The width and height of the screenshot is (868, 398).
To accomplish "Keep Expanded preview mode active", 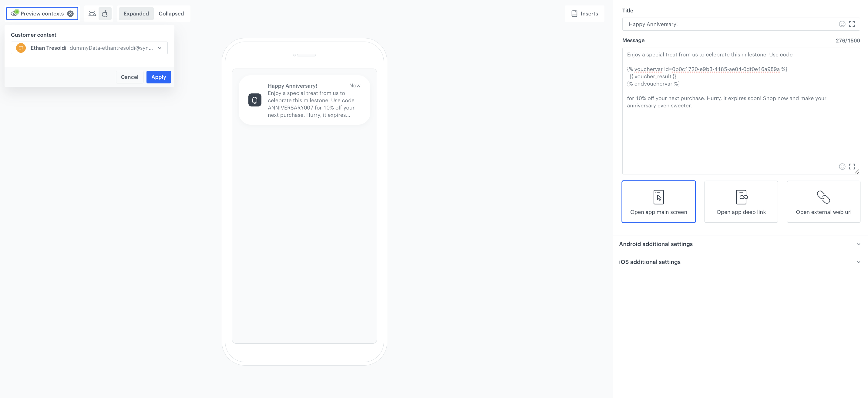I will click(136, 13).
